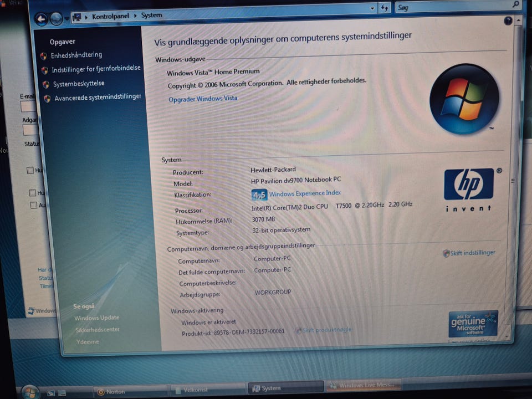Click the Windows er aktiveret text

point(208,322)
